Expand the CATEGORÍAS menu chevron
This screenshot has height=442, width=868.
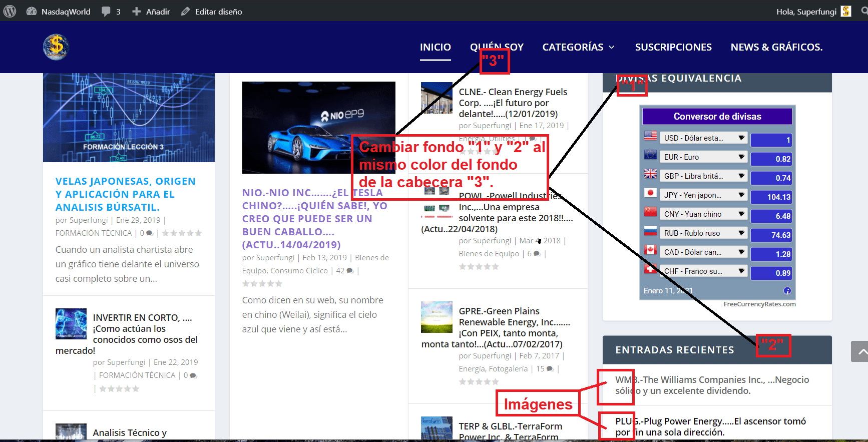tap(612, 47)
